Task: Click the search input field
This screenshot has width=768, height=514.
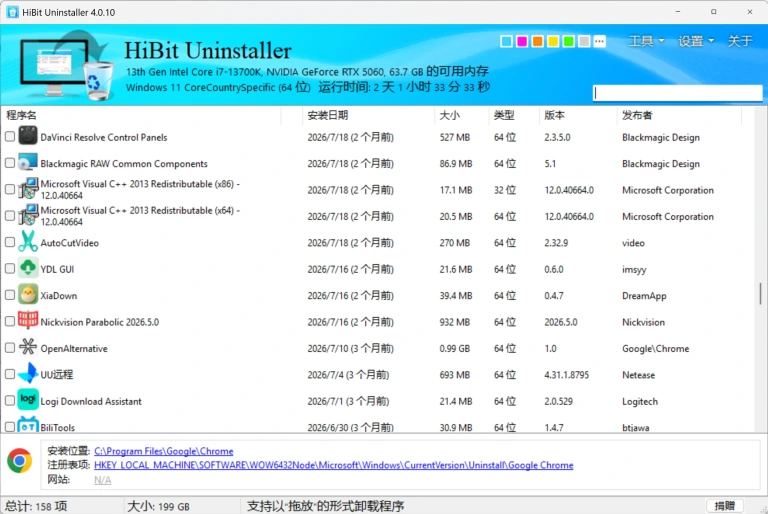Action: coord(678,93)
